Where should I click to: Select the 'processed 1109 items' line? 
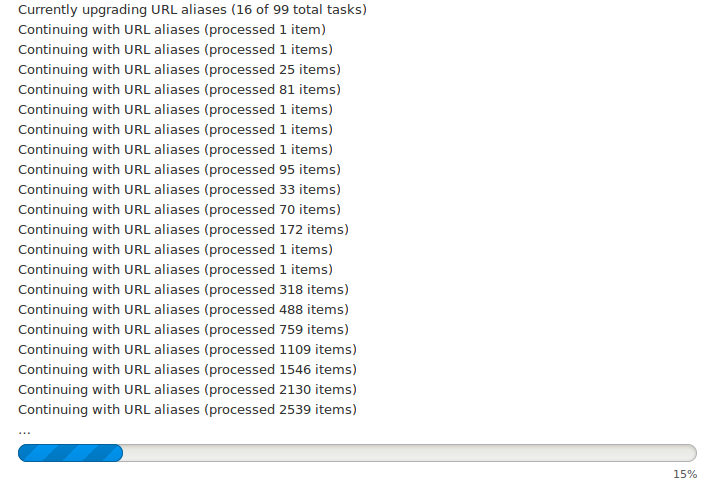(187, 350)
